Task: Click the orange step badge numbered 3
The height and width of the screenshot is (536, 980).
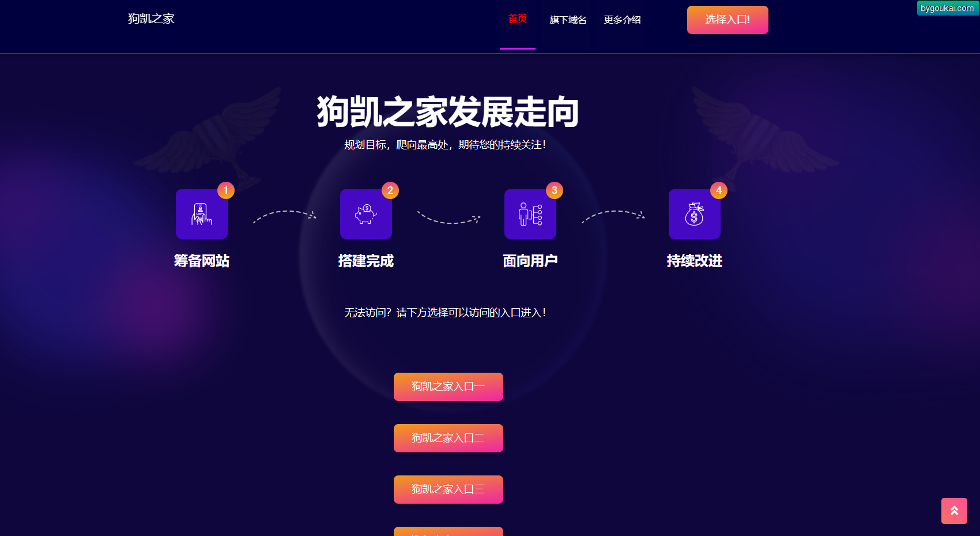Action: click(x=555, y=190)
